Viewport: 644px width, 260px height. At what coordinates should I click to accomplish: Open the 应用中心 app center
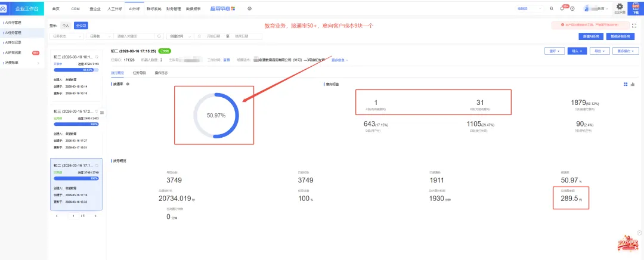pyautogui.click(x=222, y=8)
